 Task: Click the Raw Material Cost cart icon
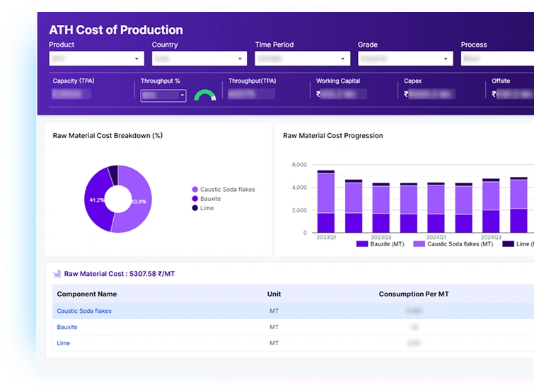[57, 273]
